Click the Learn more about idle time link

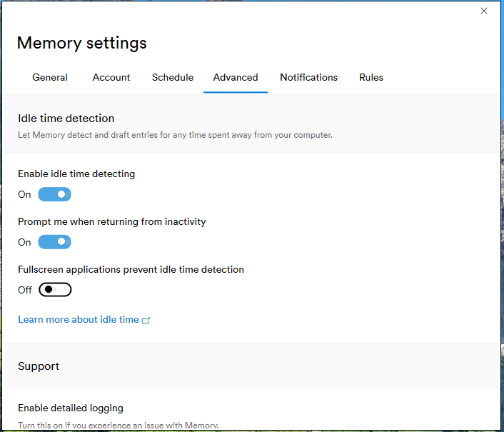pyautogui.click(x=79, y=320)
